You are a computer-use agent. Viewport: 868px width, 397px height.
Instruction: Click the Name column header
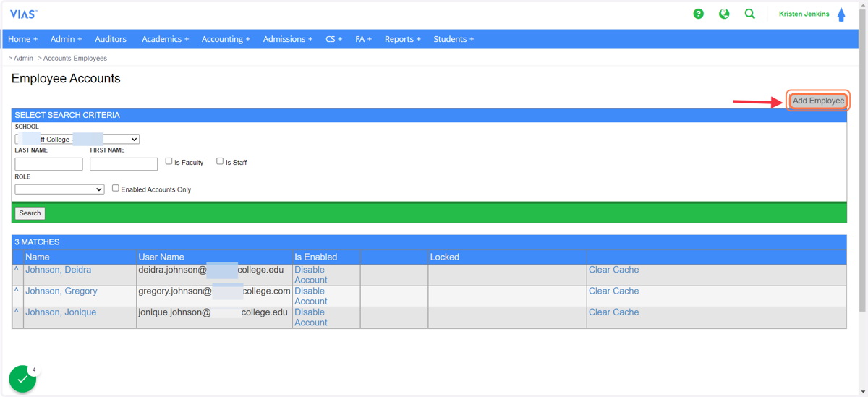38,257
